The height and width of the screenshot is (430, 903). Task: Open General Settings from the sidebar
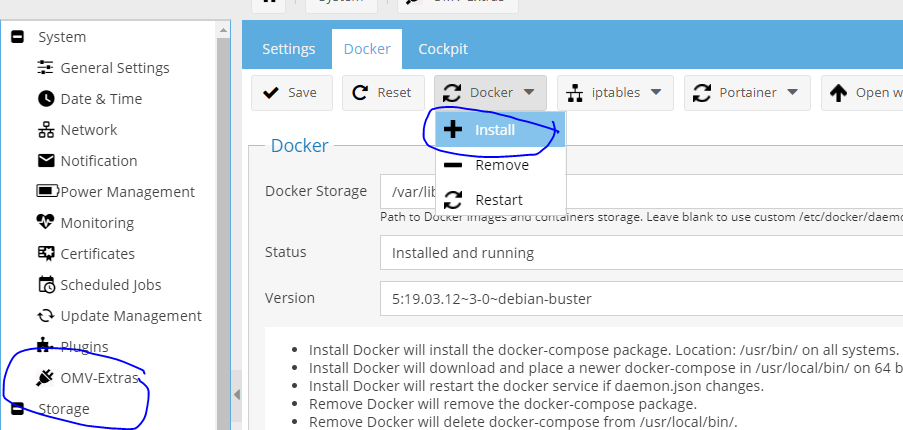click(114, 68)
